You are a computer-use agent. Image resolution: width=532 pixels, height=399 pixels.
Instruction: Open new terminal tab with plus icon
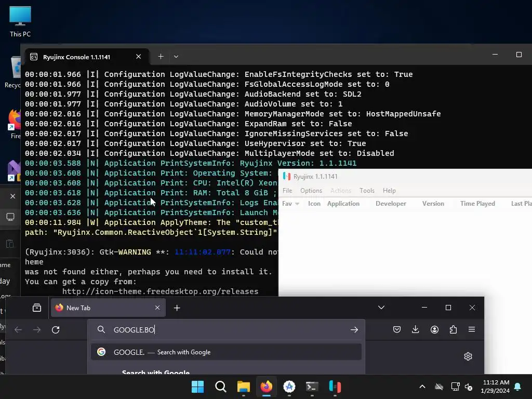pyautogui.click(x=161, y=57)
